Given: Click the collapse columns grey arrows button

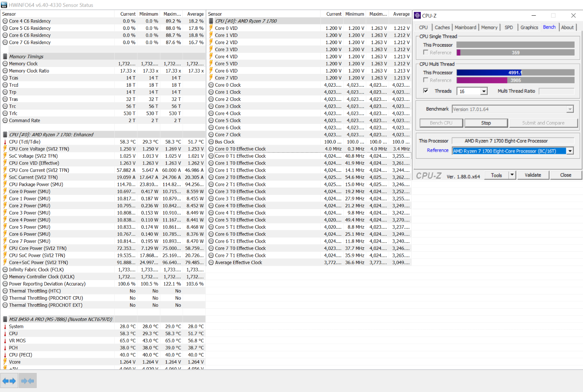Looking at the screenshot, I should (x=28, y=381).
